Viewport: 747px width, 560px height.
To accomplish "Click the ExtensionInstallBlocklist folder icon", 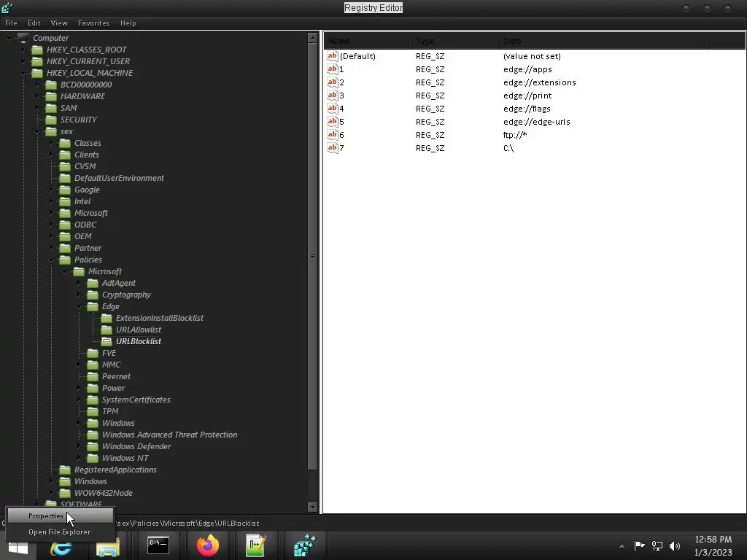I will (107, 318).
